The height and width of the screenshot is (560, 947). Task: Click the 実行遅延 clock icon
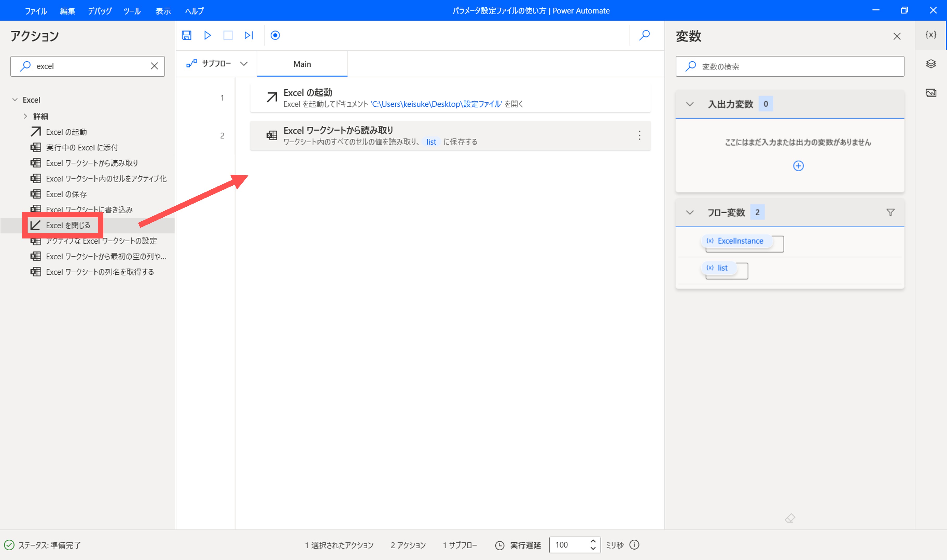[499, 545]
